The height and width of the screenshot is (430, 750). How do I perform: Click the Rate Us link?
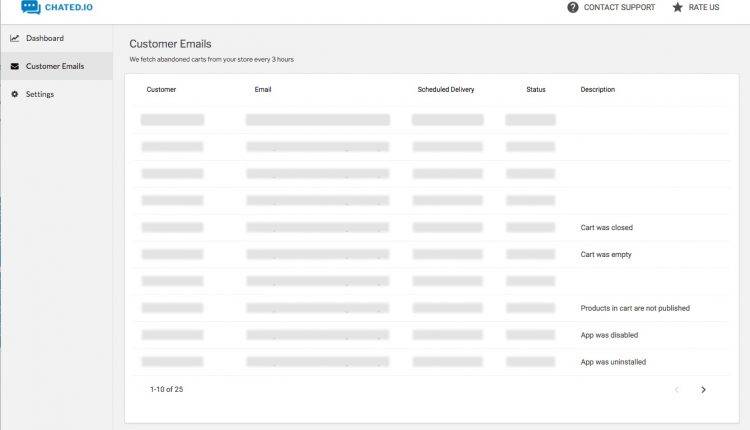point(703,7)
